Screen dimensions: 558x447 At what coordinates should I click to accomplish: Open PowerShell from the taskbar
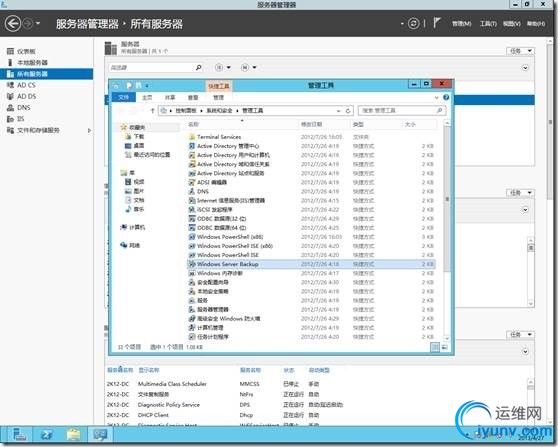coord(47,435)
